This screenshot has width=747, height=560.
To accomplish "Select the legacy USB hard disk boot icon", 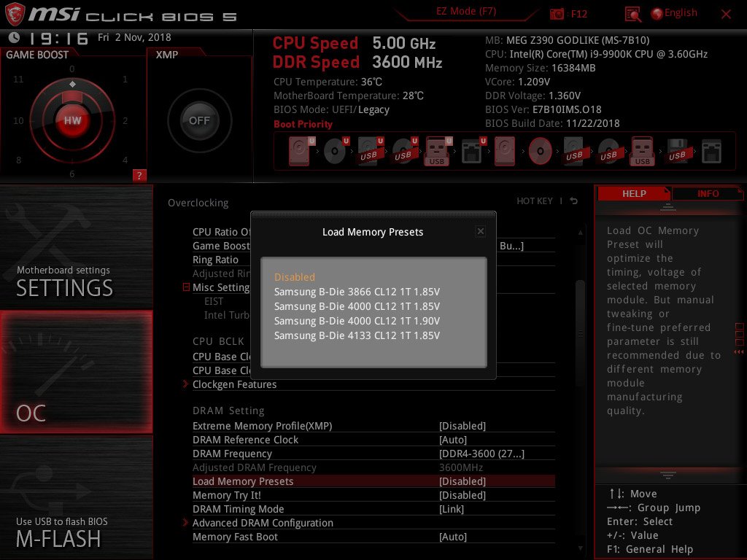I will (575, 151).
